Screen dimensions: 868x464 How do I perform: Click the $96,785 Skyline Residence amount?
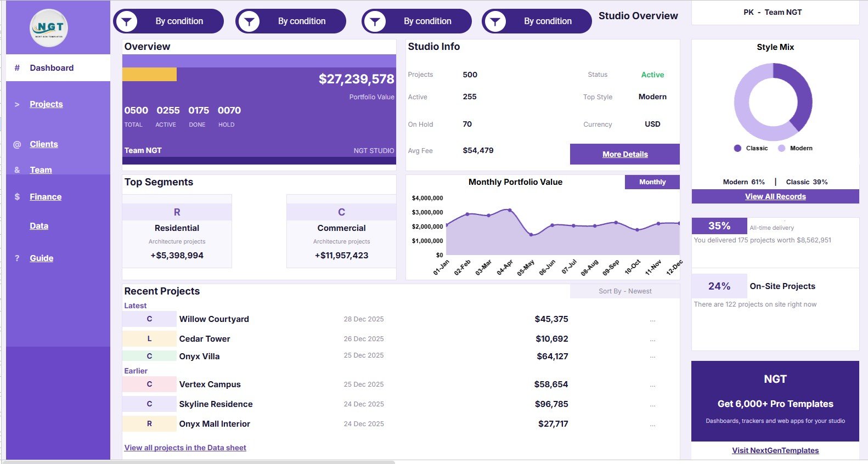coord(551,404)
